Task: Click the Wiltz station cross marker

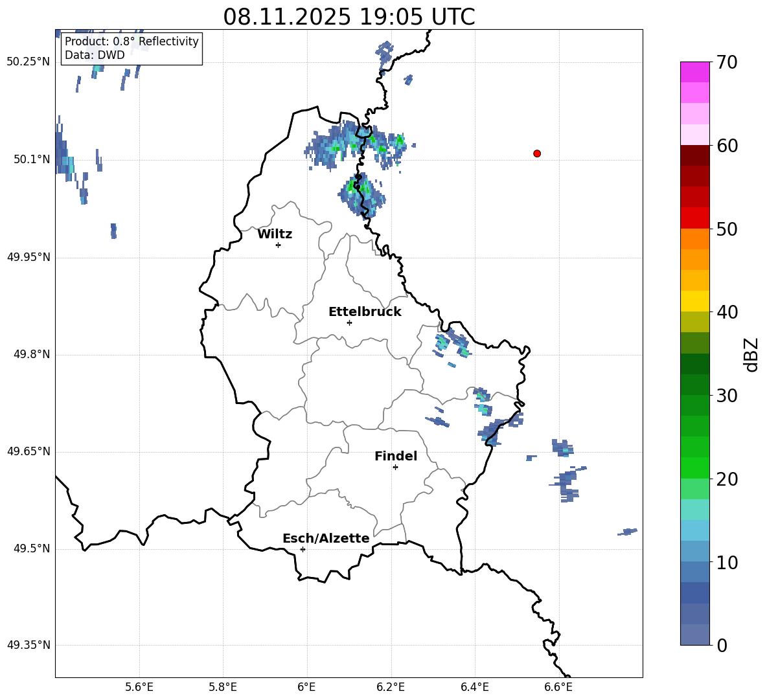Action: click(279, 245)
